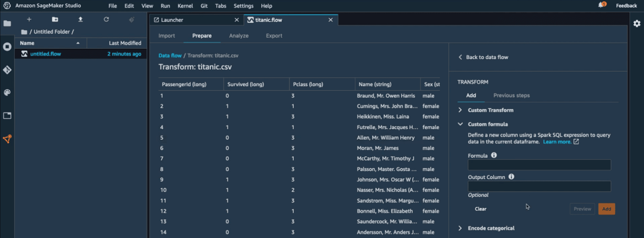Switch to the Analyze tab
Viewport: 644px width, 238px height.
point(239,36)
